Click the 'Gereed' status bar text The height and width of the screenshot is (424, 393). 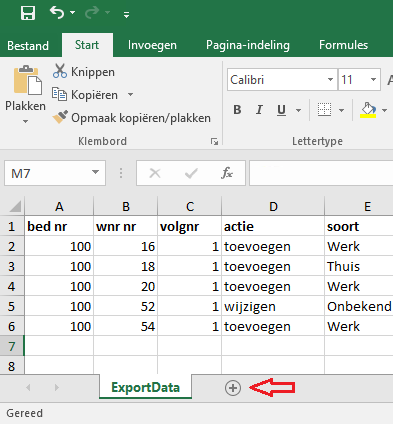click(25, 413)
